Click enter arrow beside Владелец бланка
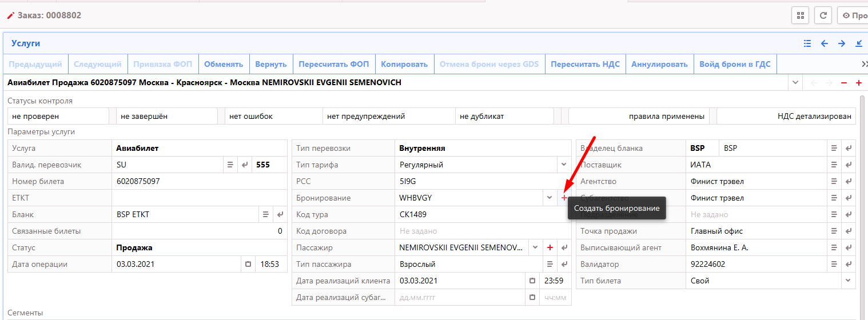Image resolution: width=868 pixels, height=320 pixels. click(x=849, y=148)
